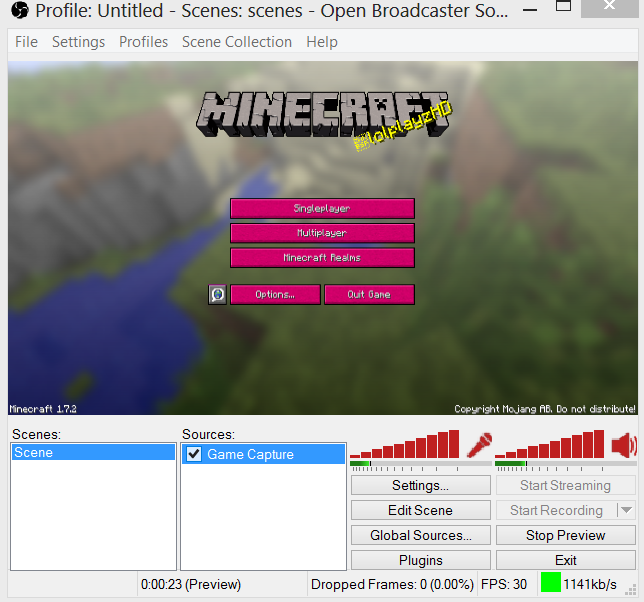Click the Plugins button

pos(421,561)
